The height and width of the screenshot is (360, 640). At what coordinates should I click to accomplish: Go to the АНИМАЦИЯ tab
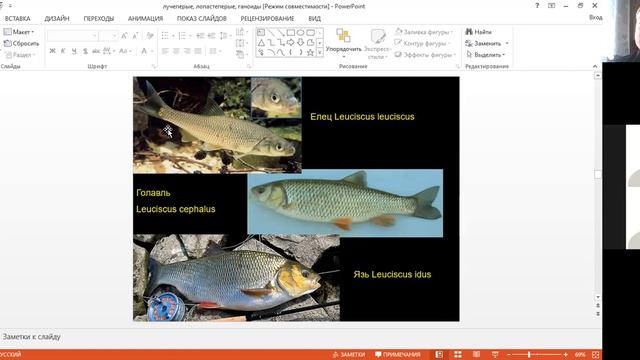[145, 18]
